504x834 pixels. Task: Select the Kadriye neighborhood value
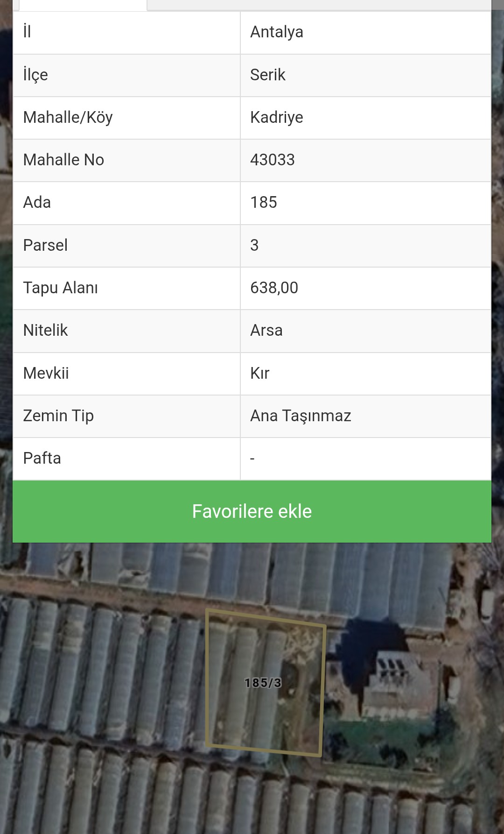[277, 117]
